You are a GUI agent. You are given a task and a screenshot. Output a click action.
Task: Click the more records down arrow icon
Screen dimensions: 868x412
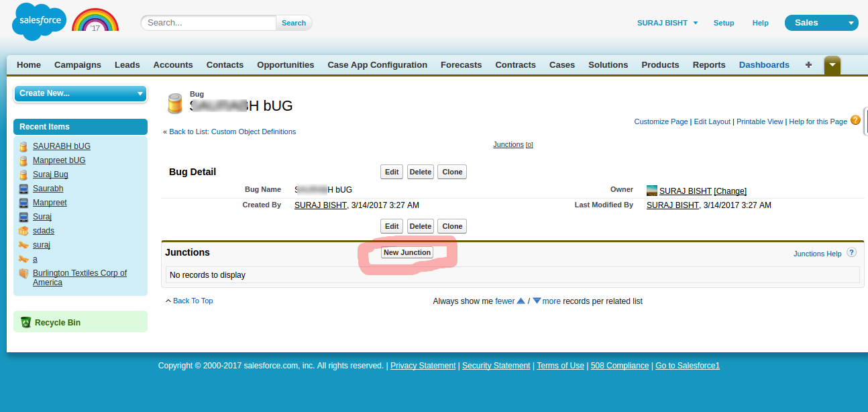[537, 301]
